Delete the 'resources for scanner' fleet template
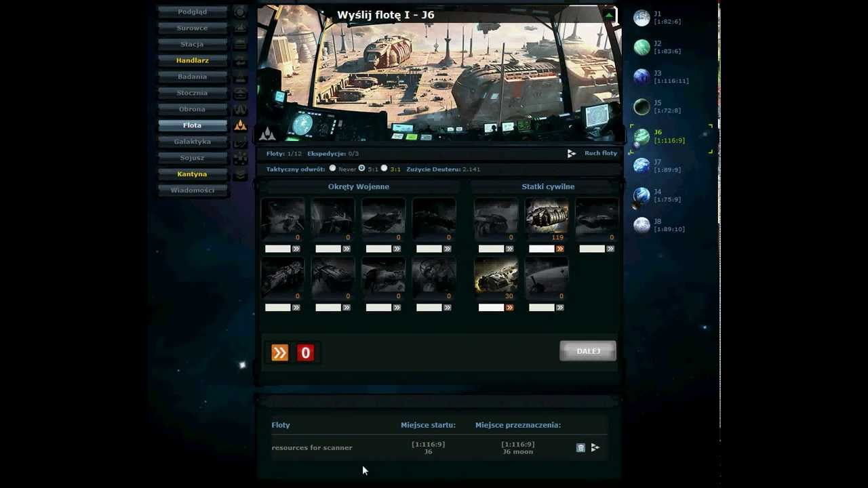Viewport: 868px width, 488px height. point(580,447)
